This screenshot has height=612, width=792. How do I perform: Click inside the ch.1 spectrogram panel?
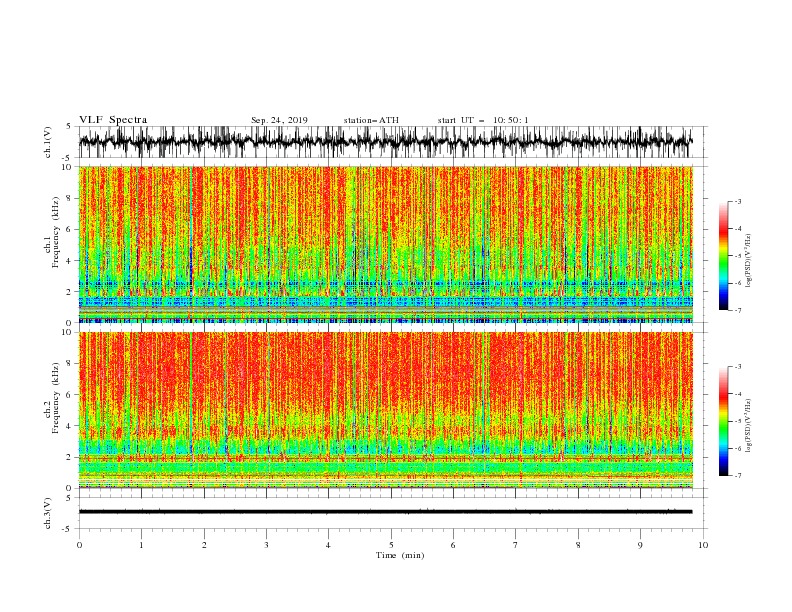(x=386, y=244)
